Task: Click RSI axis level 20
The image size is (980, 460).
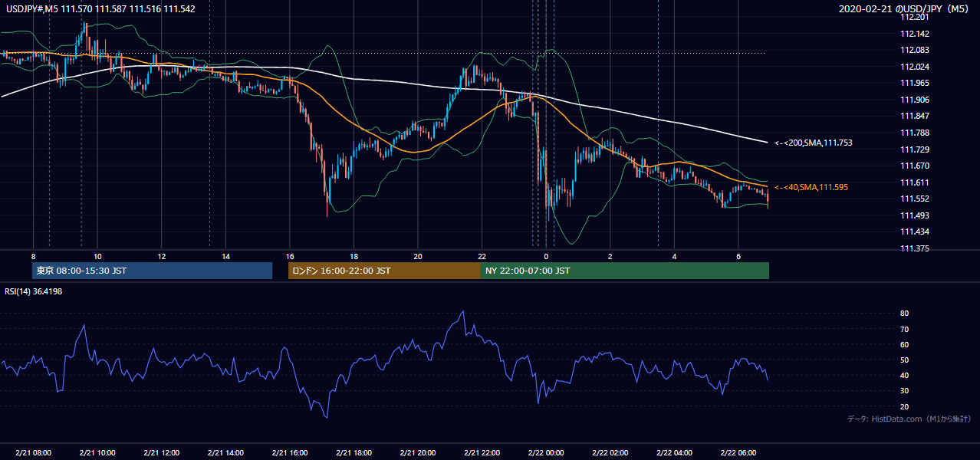Action: tap(905, 406)
